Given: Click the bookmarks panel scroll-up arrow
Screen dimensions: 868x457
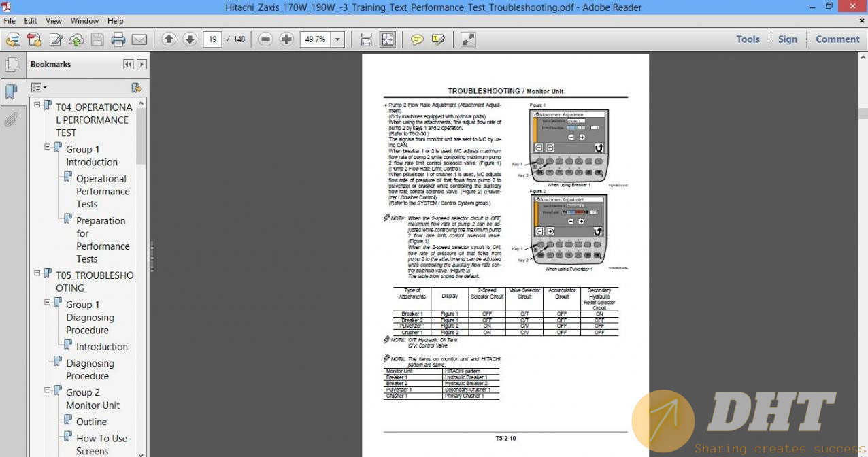Looking at the screenshot, I should click(141, 103).
